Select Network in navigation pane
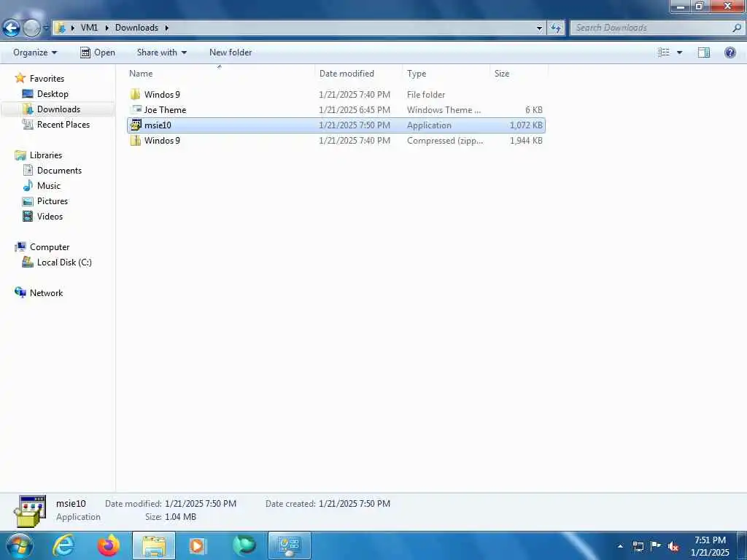The width and height of the screenshot is (747, 560). (46, 293)
